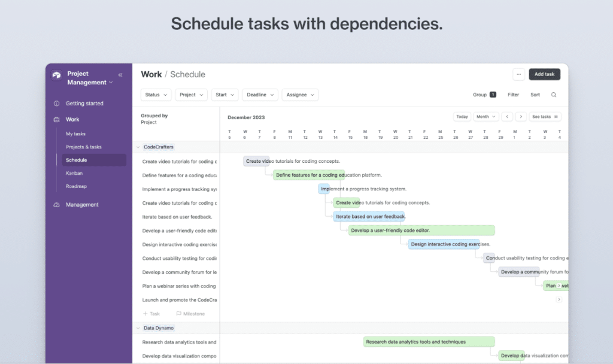Click the Management gauge icon
The width and height of the screenshot is (613, 364).
(x=57, y=205)
